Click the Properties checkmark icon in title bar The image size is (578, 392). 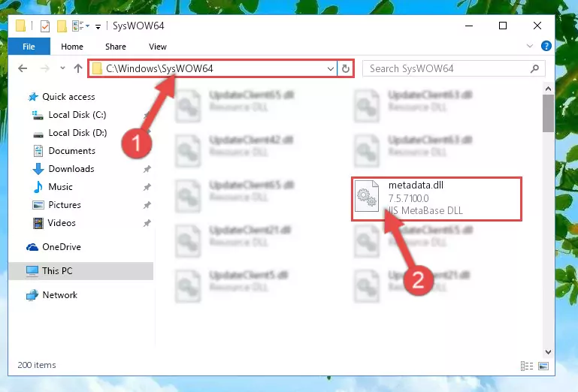coord(45,26)
